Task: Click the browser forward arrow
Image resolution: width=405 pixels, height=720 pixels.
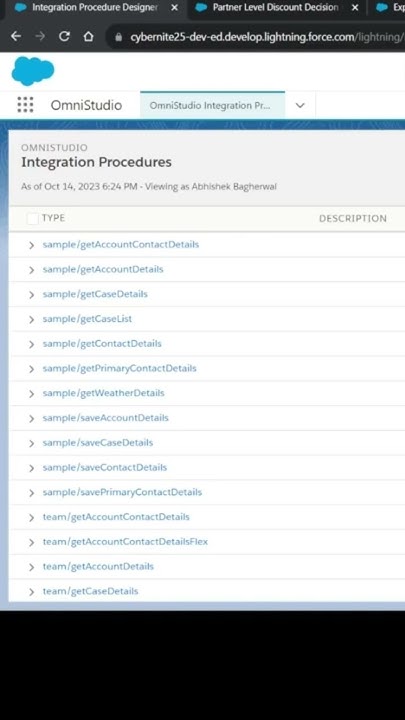Action: 40,37
